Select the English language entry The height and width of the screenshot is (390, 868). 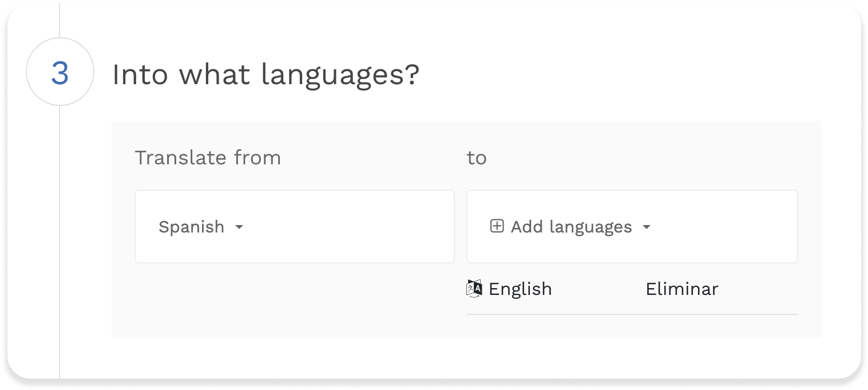520,289
